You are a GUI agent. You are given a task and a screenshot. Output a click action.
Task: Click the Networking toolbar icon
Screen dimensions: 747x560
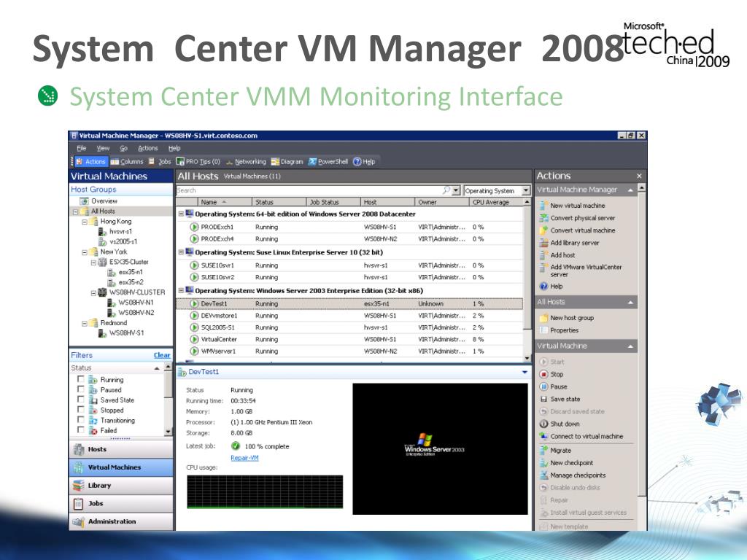click(246, 162)
